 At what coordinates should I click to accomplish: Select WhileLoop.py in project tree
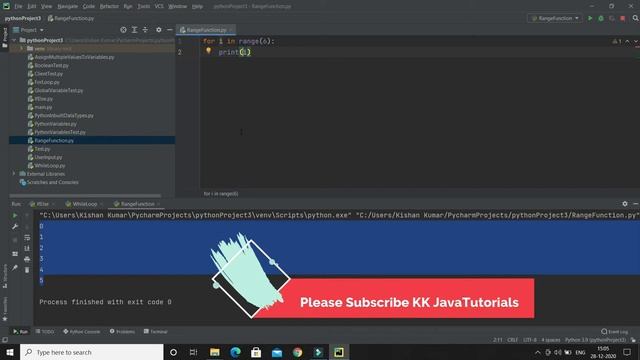[50, 166]
